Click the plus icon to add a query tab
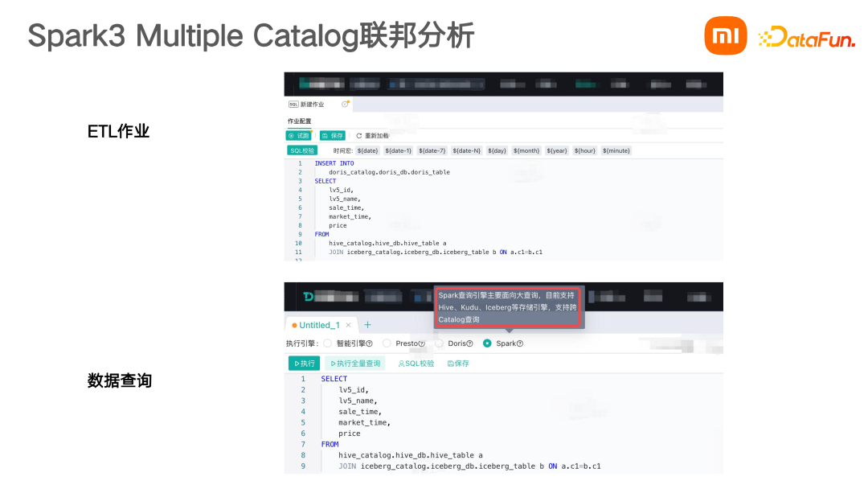The height and width of the screenshot is (489, 868). 368,325
